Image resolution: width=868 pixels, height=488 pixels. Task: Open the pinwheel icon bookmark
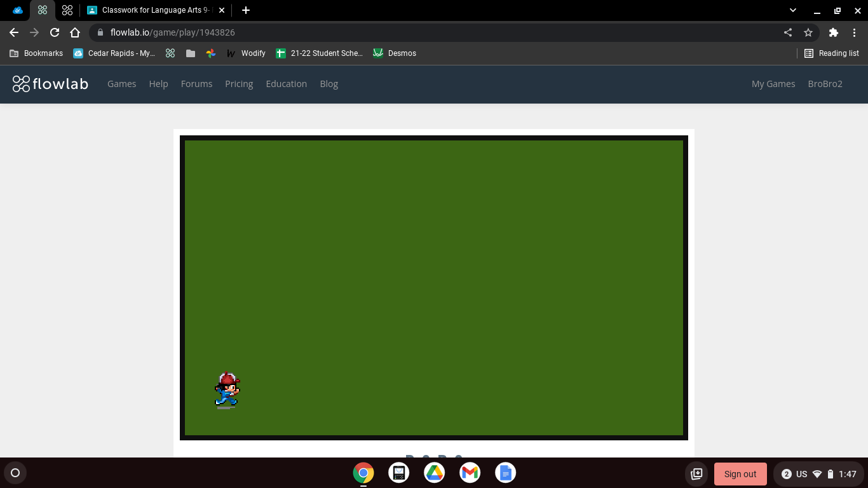pos(211,53)
